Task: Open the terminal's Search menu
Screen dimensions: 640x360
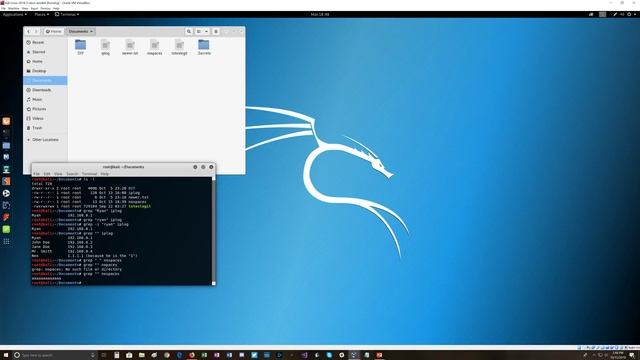Action: (x=72, y=174)
